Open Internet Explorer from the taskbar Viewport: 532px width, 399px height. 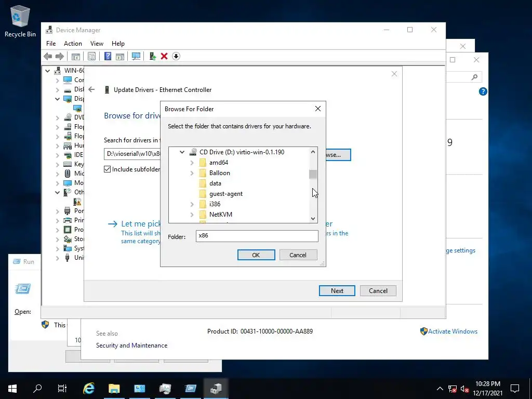point(89,388)
